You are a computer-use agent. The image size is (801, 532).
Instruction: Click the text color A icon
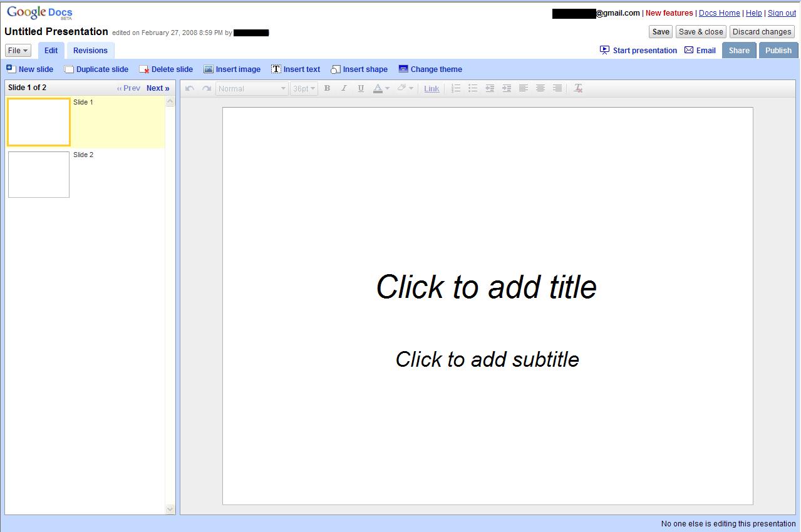tap(378, 88)
